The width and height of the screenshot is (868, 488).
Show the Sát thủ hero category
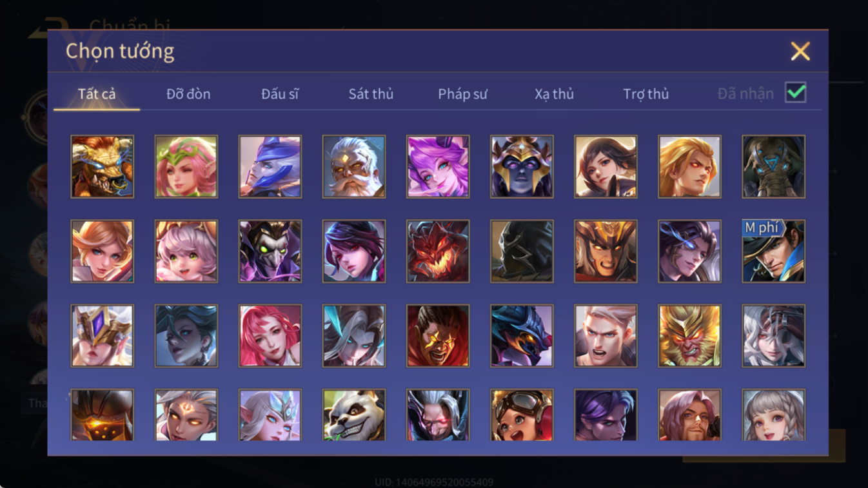pyautogui.click(x=371, y=94)
